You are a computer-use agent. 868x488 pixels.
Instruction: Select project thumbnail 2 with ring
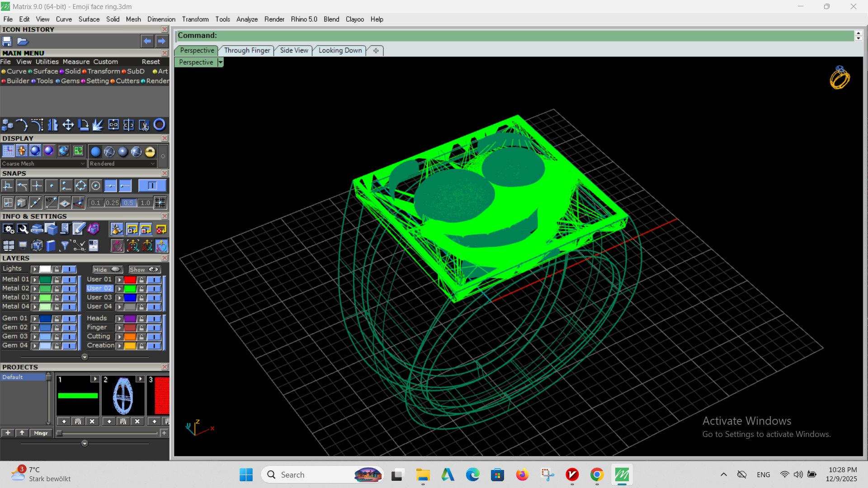pyautogui.click(x=123, y=396)
